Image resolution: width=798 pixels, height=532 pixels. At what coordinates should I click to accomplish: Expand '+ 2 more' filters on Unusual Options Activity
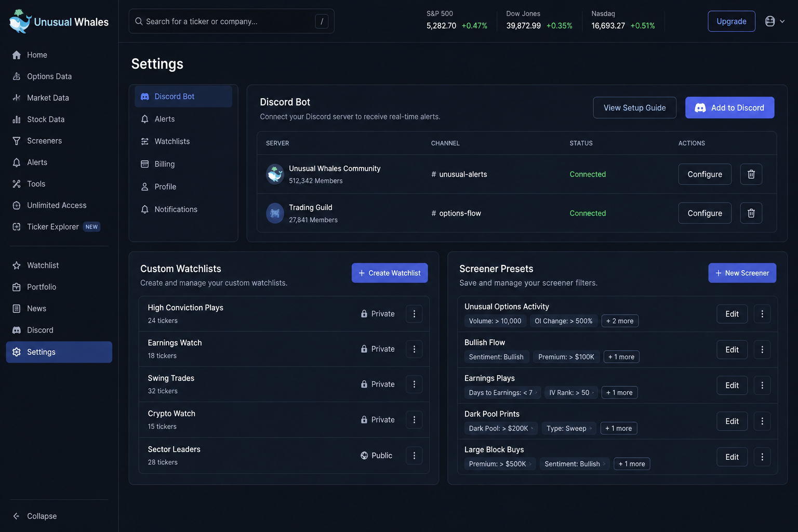pyautogui.click(x=620, y=321)
